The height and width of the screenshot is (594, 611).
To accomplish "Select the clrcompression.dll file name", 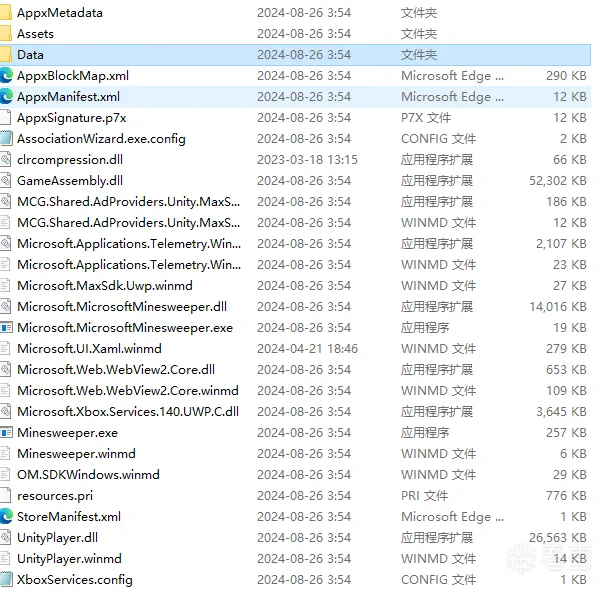I will [x=70, y=160].
